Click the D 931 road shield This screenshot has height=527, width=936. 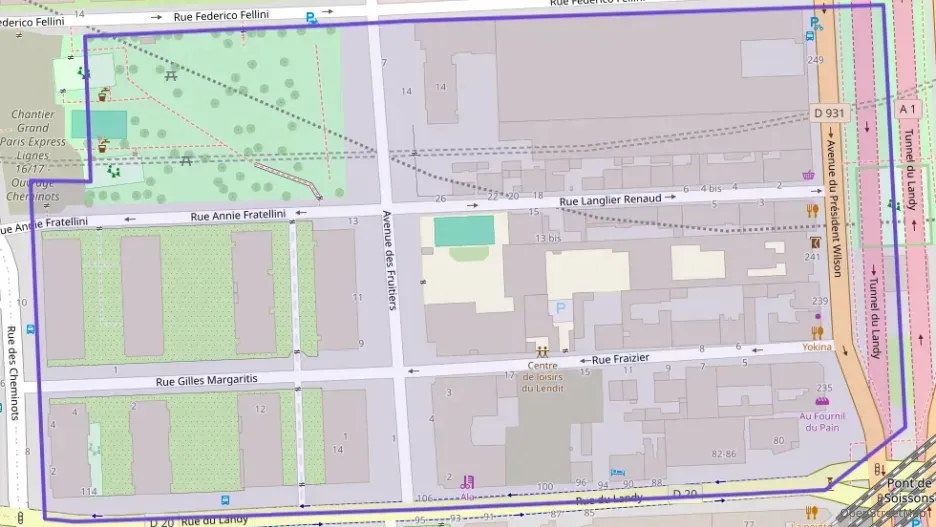828,113
